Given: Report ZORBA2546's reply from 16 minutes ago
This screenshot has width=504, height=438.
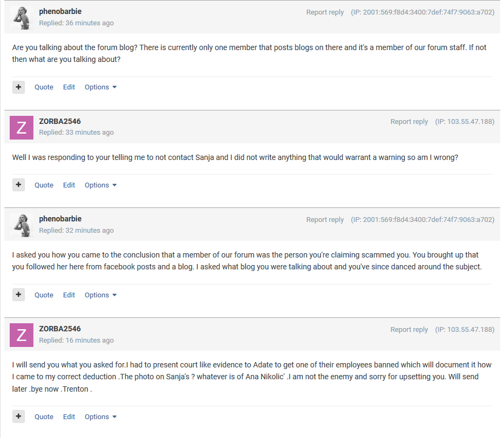Looking at the screenshot, I should point(409,330).
